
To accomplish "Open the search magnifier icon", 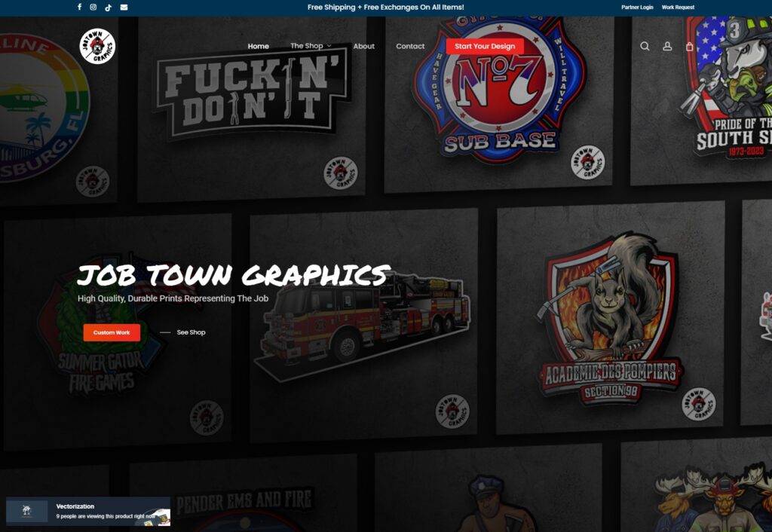I will [645, 46].
